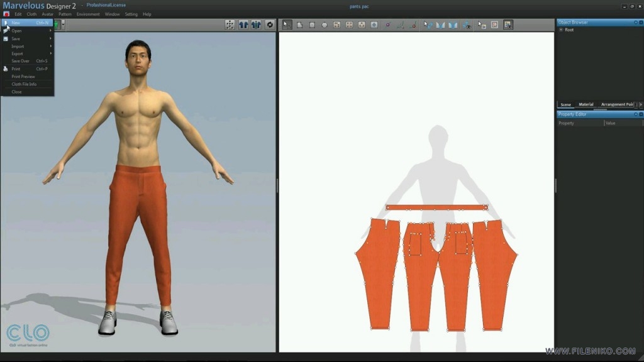Expand the Export submenu
This screenshot has width=644, height=362.
[27, 54]
